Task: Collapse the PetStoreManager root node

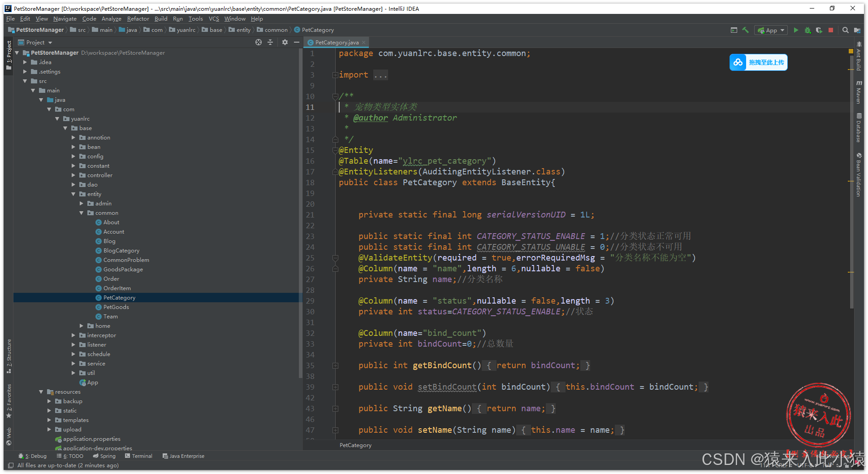Action: [x=17, y=52]
